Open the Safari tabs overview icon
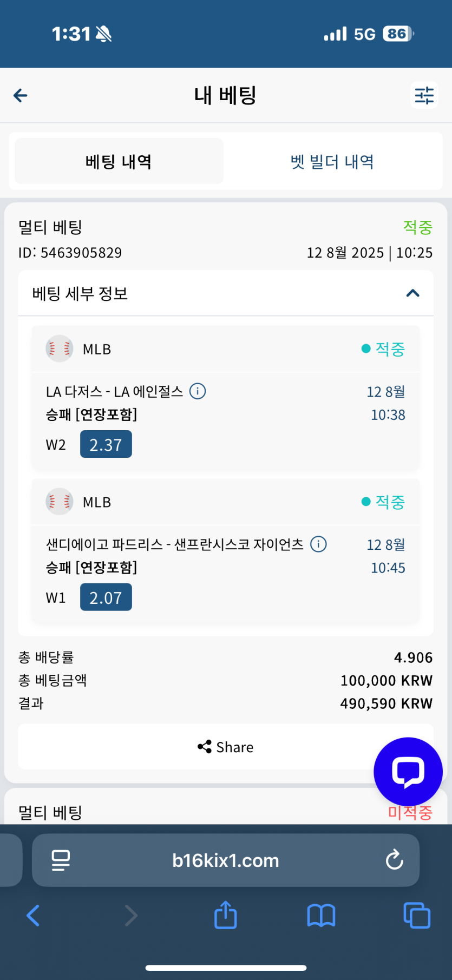The height and width of the screenshot is (980, 452). point(417,916)
